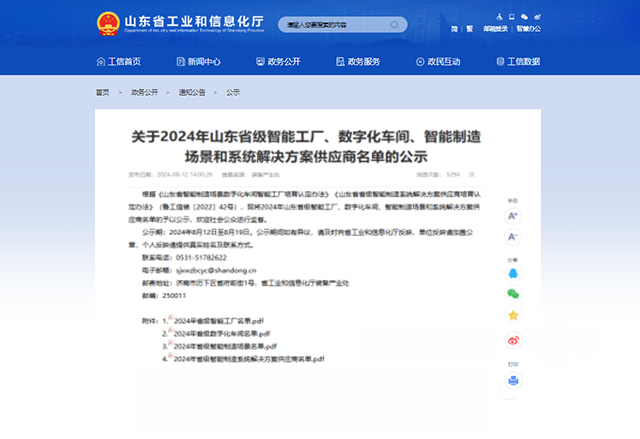This screenshot has width=640, height=439.
Task: Click 首页 in breadcrumb
Action: coord(102,93)
